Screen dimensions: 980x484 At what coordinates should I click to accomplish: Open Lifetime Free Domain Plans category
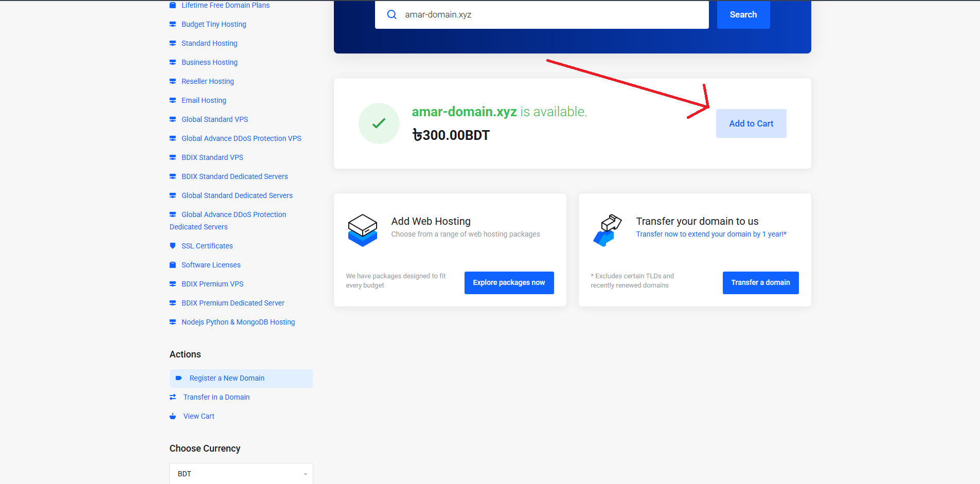coord(225,5)
